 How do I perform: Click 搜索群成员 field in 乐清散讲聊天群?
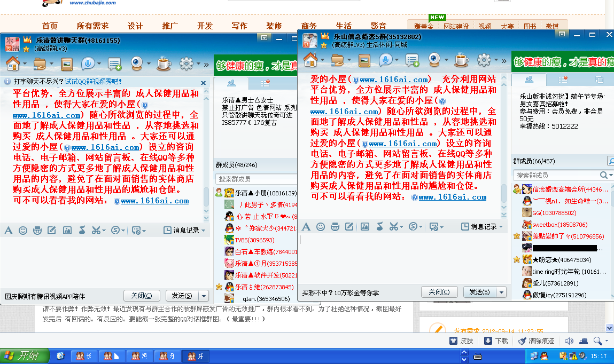[x=256, y=179]
